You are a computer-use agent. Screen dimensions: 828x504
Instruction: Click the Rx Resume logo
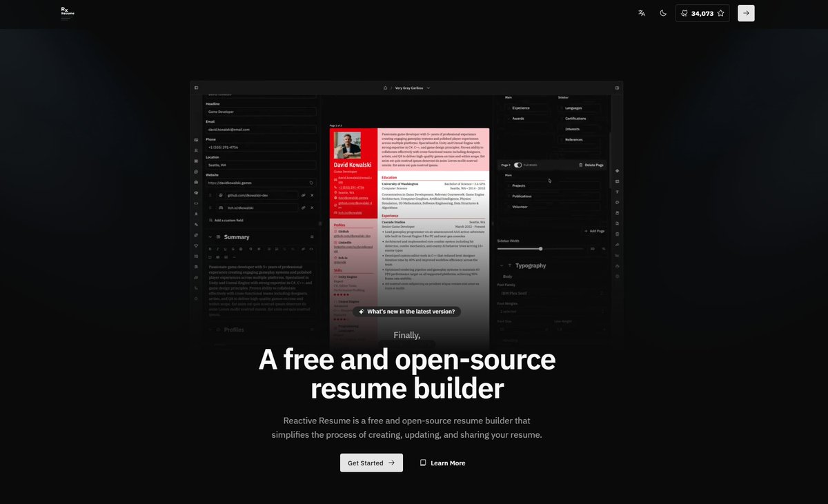coord(68,13)
